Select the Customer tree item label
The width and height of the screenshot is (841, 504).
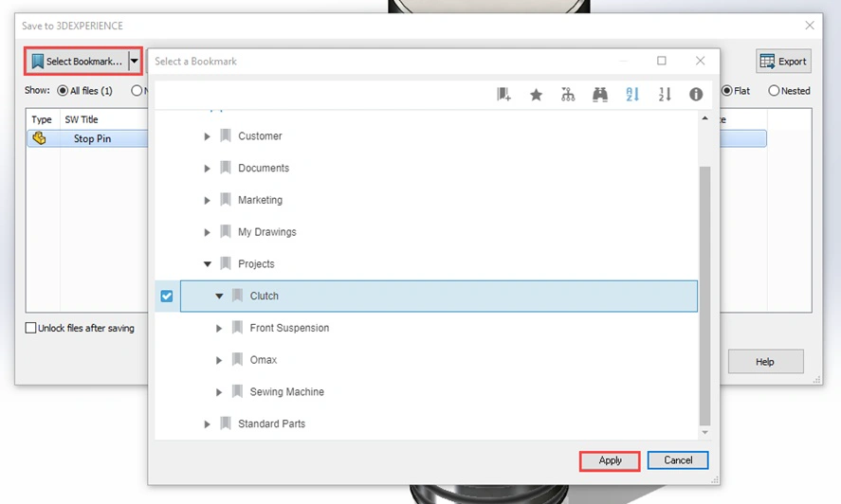(x=260, y=136)
